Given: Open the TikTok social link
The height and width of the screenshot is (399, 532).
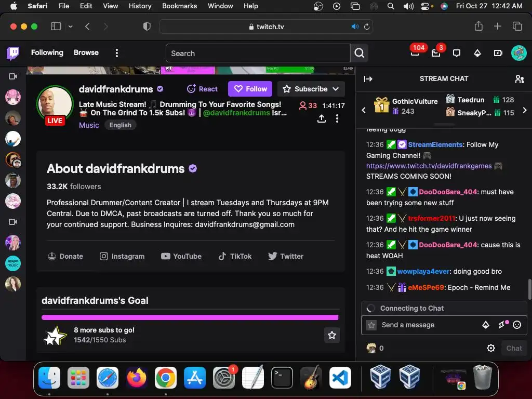Looking at the screenshot, I should [235, 256].
